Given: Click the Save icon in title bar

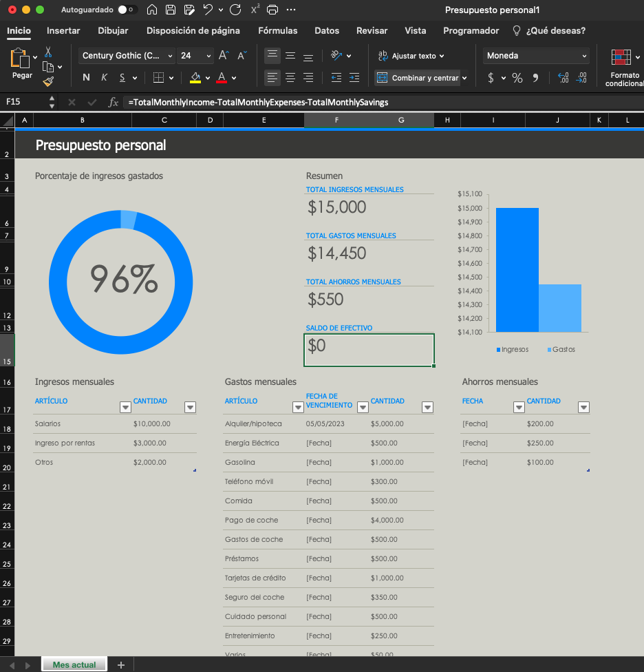Looking at the screenshot, I should tap(170, 10).
